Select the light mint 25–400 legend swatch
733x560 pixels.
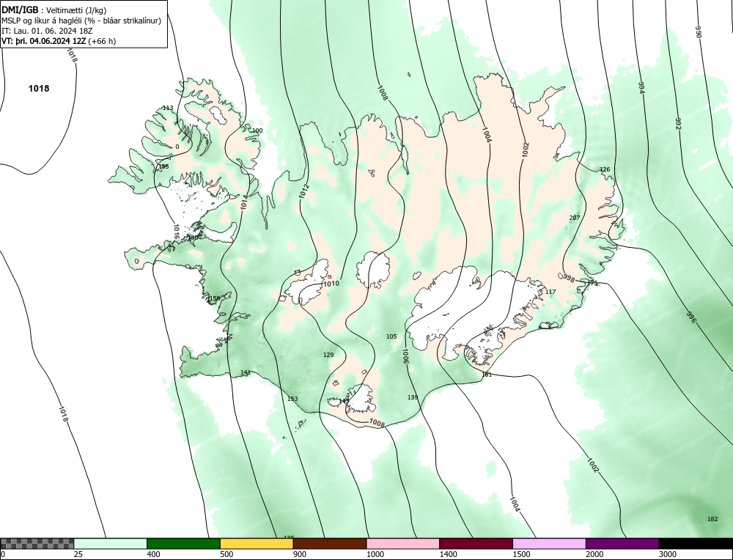111,544
